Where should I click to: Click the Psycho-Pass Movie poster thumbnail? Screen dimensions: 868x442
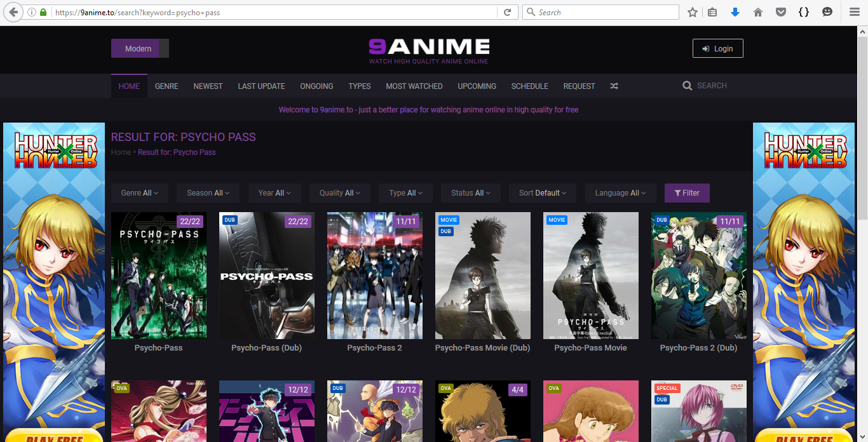[591, 276]
